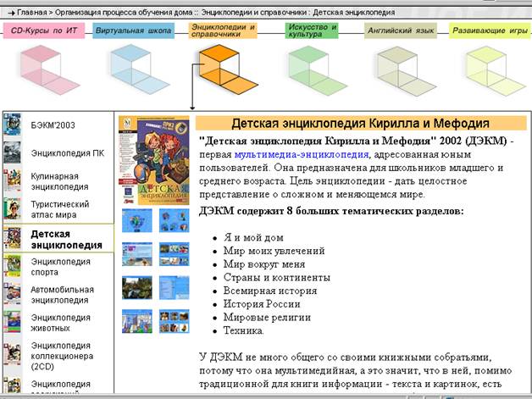532x399 pixels.
Task: Click the Энциклопедия животных cover icon
Action: 12,322
